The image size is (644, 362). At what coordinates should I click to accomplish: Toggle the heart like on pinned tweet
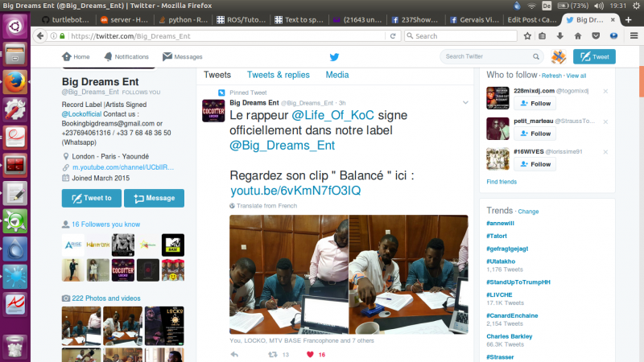pyautogui.click(x=310, y=354)
